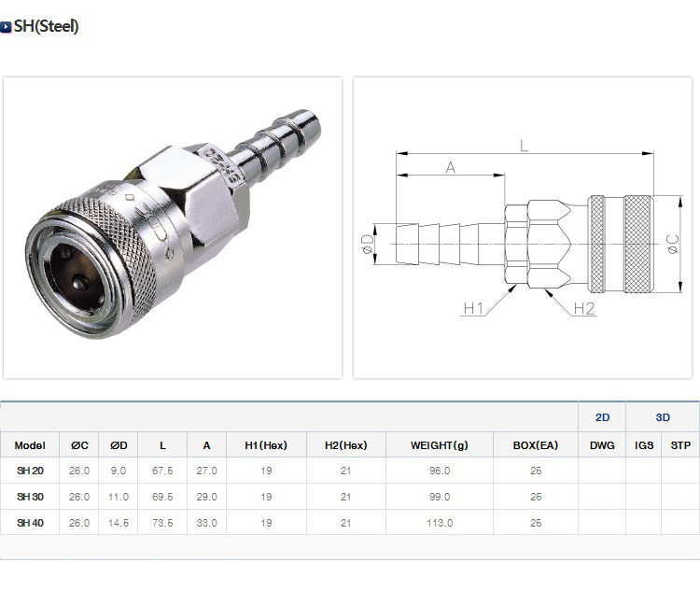Click the BOX(EA) column header
Image resolution: width=700 pixels, height=605 pixels.
(x=536, y=445)
